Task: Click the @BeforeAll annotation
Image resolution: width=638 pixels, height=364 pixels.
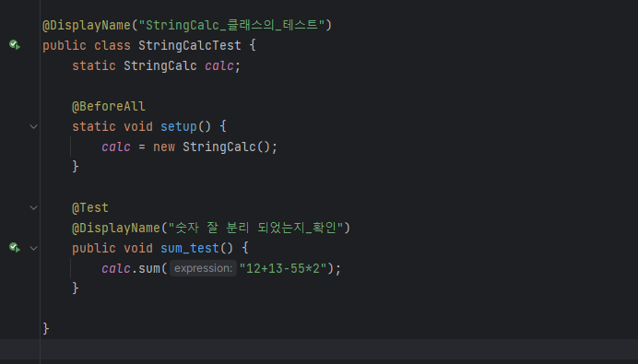Action: pos(109,107)
